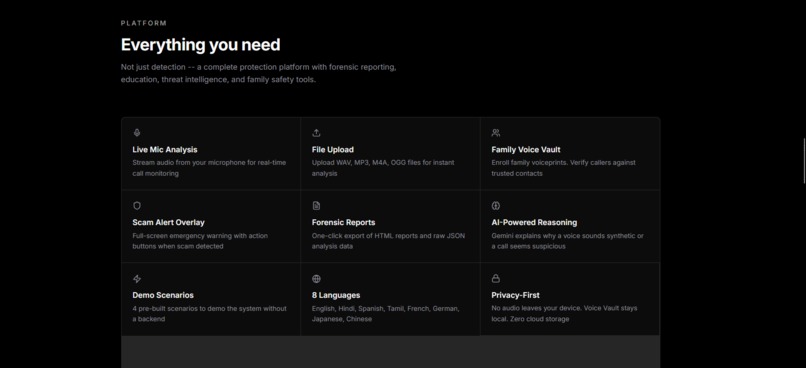The height and width of the screenshot is (368, 806).
Task: Click 'Enroll family voiceprints' description
Action: pos(563,168)
